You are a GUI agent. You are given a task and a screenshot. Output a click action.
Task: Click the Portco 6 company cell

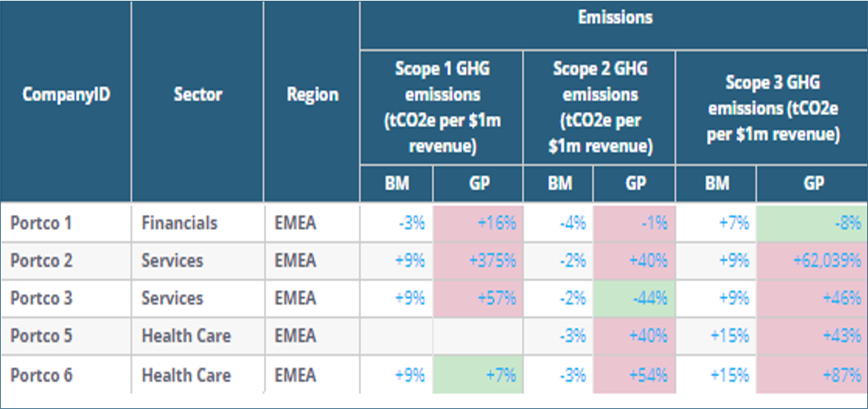[x=40, y=375]
